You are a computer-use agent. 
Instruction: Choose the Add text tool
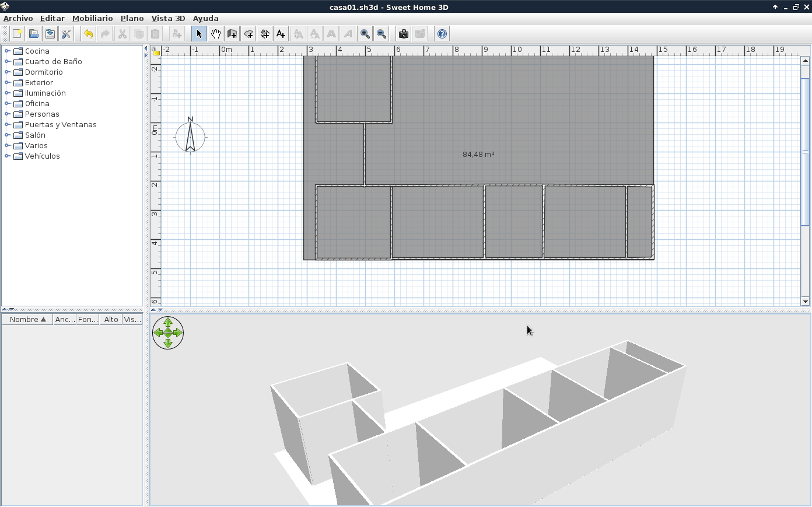tap(281, 34)
